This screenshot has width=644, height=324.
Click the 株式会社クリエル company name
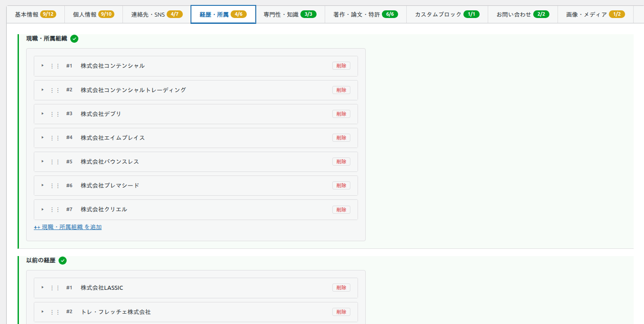coord(104,209)
